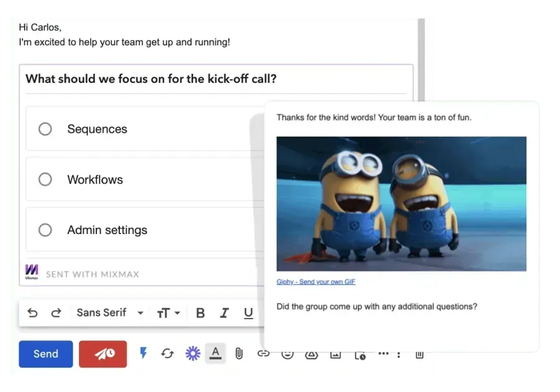Screen dimensions: 560x392
Task: Click the blue Send button
Action: pos(45,354)
